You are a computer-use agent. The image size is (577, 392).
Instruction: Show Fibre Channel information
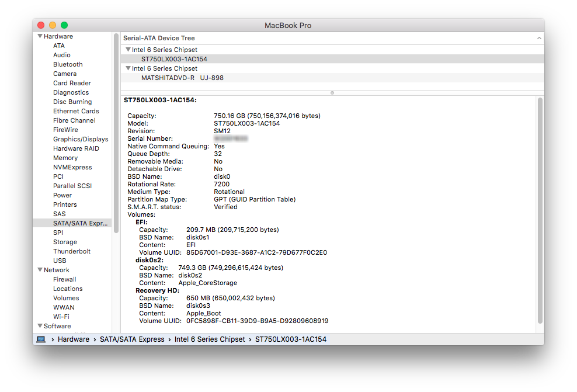pyautogui.click(x=74, y=120)
